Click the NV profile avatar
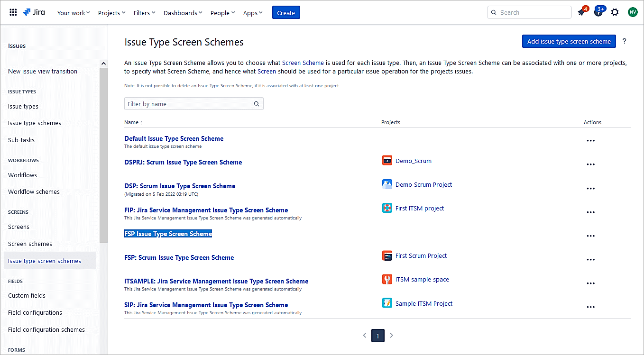Viewport: 644px width, 355px height. point(633,12)
